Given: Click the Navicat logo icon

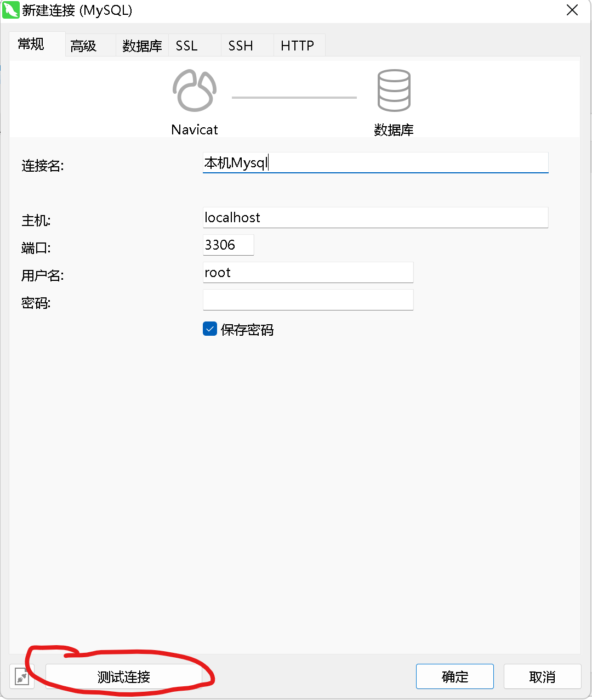Looking at the screenshot, I should pyautogui.click(x=195, y=91).
